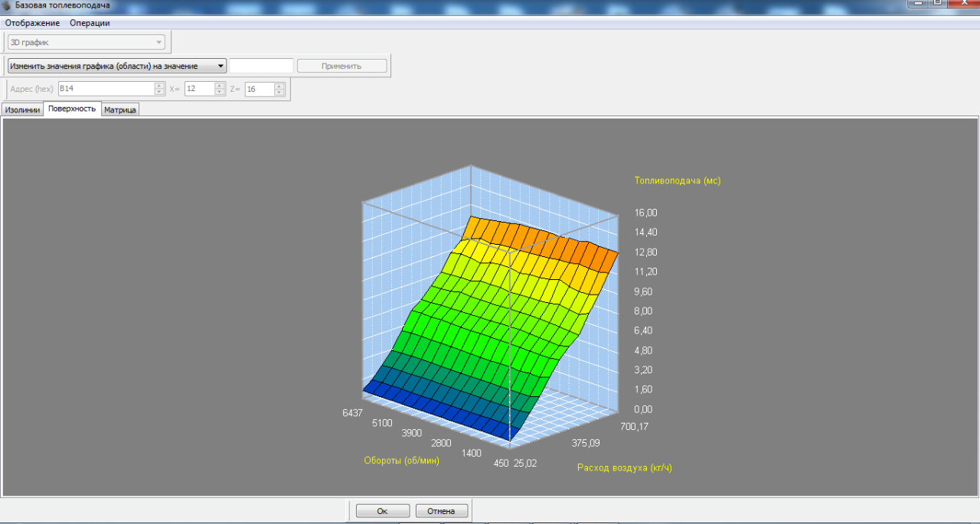This screenshot has height=524, width=980.
Task: Switch to the Изолинии tab
Action: pyautogui.click(x=22, y=110)
